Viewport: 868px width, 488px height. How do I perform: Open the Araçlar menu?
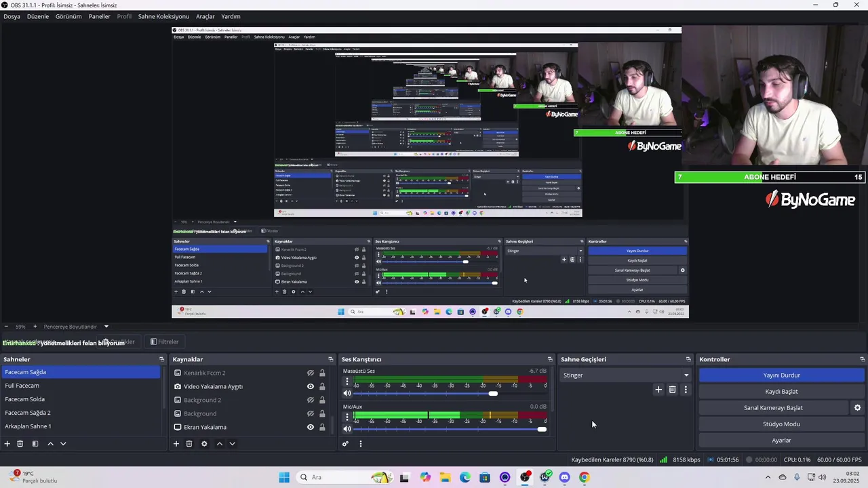[205, 16]
